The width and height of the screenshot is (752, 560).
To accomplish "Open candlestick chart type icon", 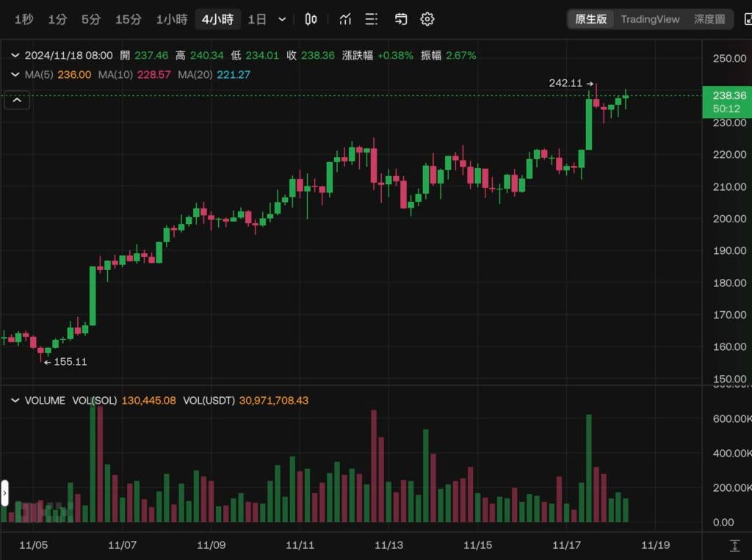I will coord(311,19).
